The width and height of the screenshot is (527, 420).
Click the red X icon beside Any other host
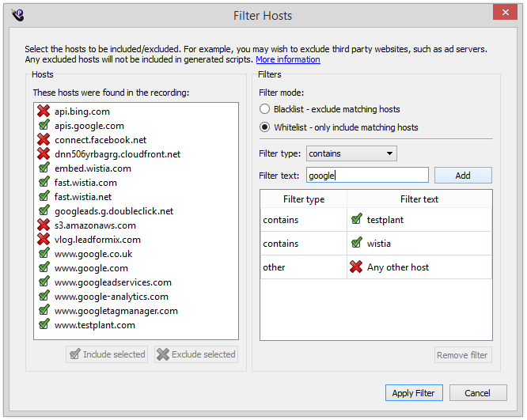click(357, 267)
